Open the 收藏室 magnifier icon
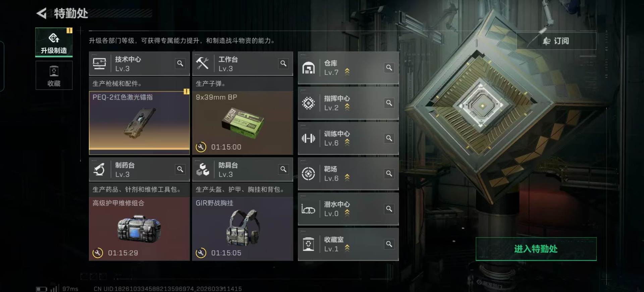 pyautogui.click(x=389, y=244)
